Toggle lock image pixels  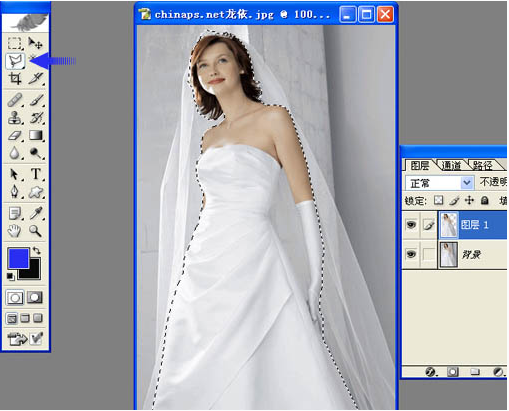(x=454, y=200)
